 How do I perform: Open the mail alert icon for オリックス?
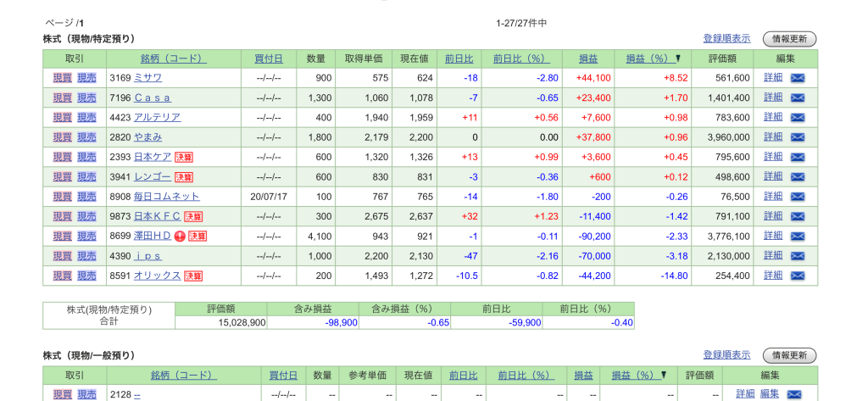coord(798,276)
